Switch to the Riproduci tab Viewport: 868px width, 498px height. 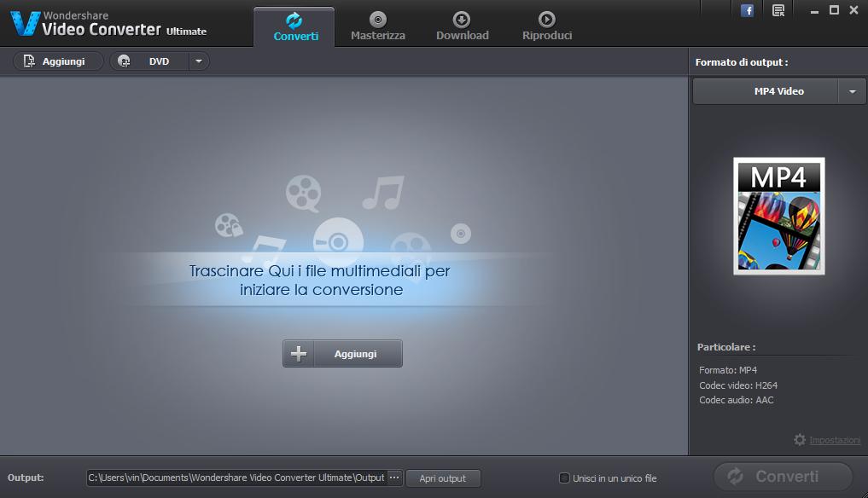pos(547,27)
